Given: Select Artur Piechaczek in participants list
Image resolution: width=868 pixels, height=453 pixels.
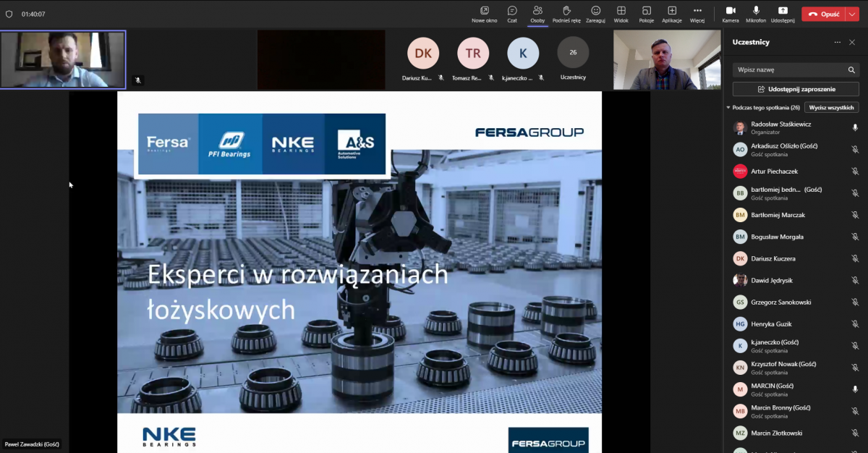Looking at the screenshot, I should (x=796, y=172).
